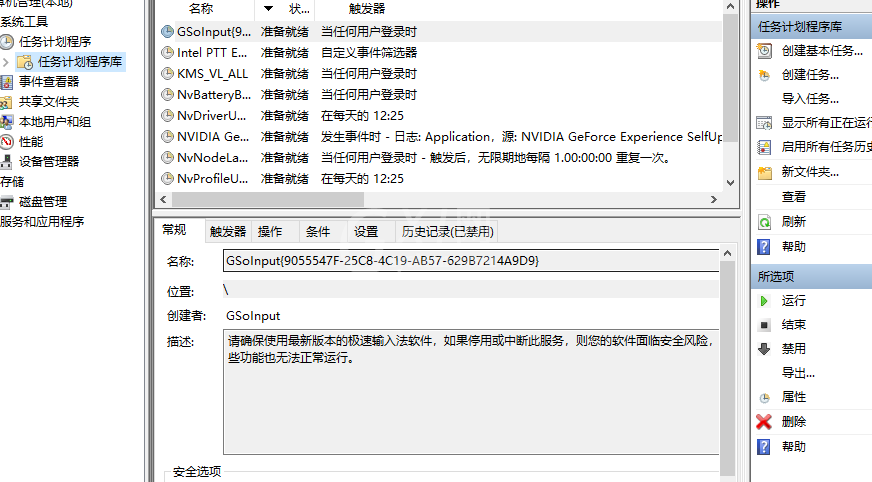This screenshot has height=482, width=872.
Task: Click the Disable down-arrow icon (禁用)
Action: (764, 349)
